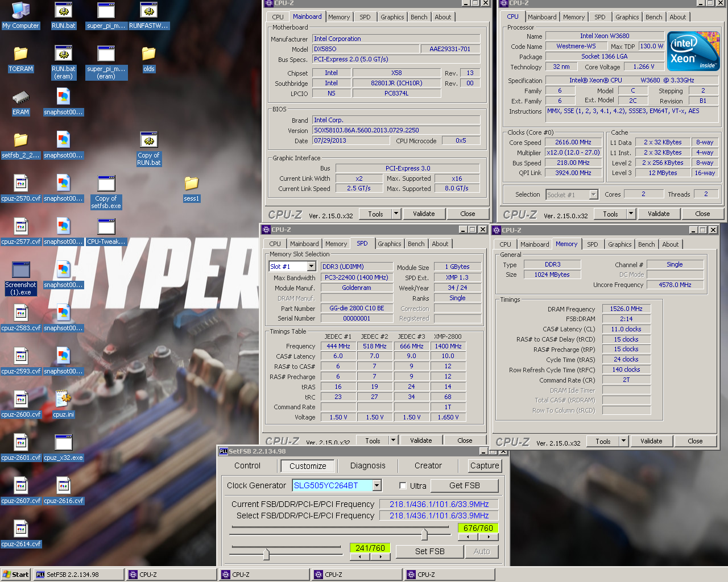Open Graphics tab in CPU-Z CPU window
The width and height of the screenshot is (728, 582).
[627, 17]
